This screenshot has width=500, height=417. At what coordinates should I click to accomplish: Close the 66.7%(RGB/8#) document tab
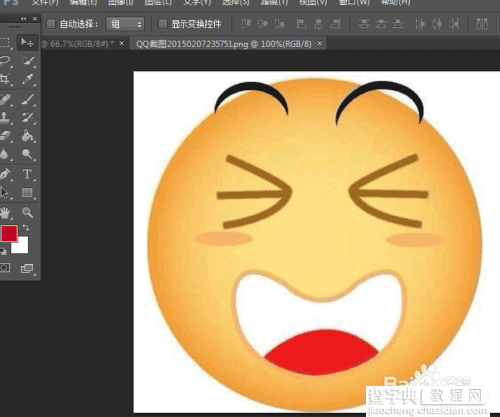click(122, 43)
